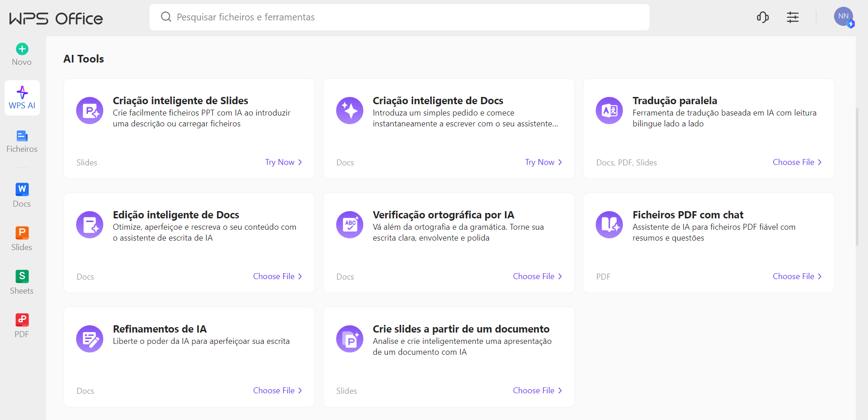Click the search magnifier icon

[166, 17]
